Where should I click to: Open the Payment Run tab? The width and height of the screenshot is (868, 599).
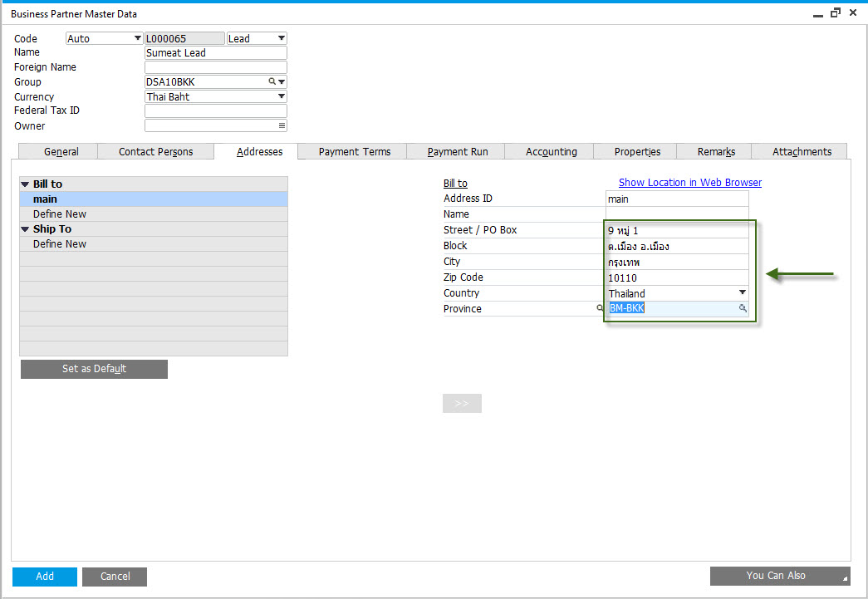click(456, 152)
